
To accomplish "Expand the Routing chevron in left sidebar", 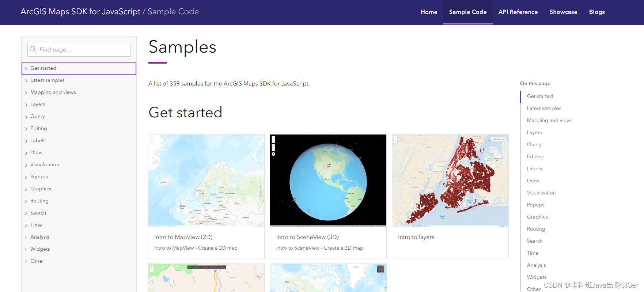I will click(x=26, y=201).
